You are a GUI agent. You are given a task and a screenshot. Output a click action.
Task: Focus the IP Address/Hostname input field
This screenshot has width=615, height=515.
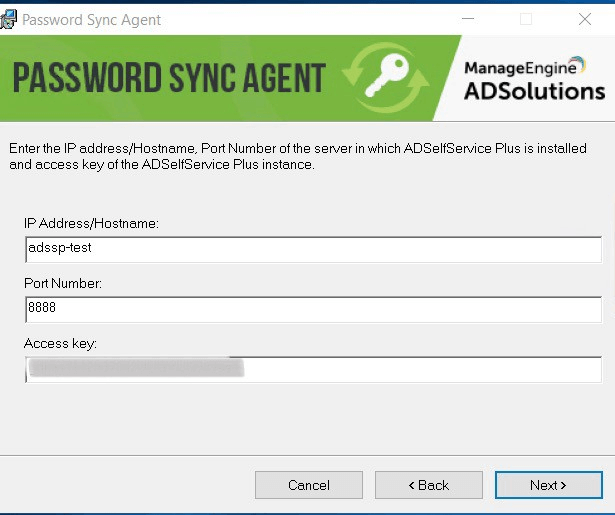point(313,250)
